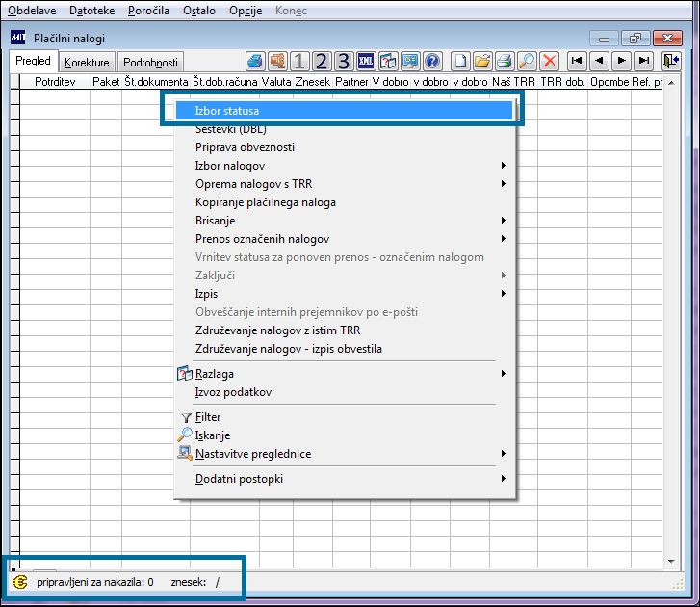Go to last record navigation arrow
The width and height of the screenshot is (700, 607).
tap(644, 61)
